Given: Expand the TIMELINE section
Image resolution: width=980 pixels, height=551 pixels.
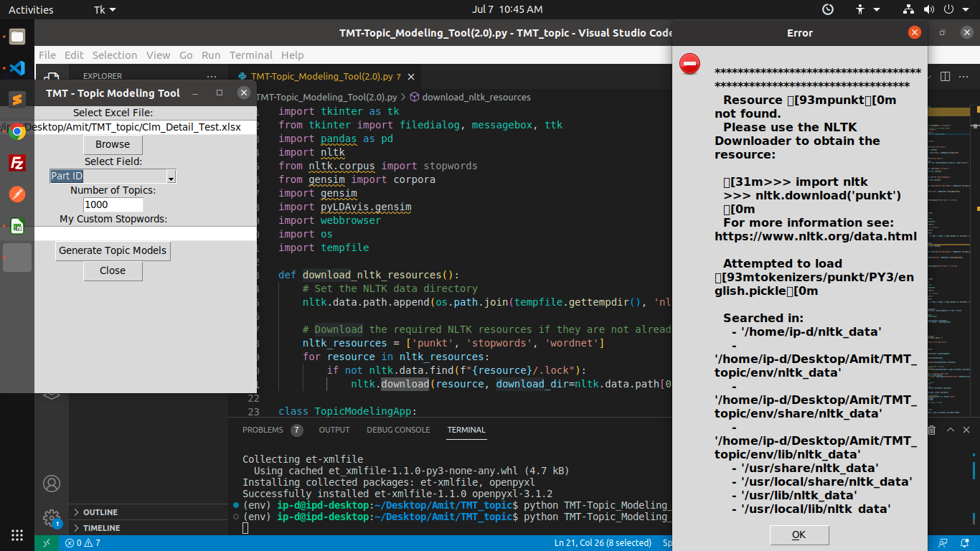Looking at the screenshot, I should [x=101, y=528].
